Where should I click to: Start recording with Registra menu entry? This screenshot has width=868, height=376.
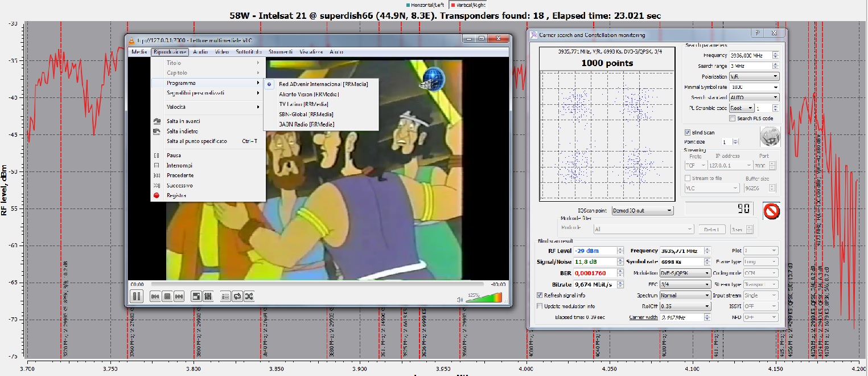pyautogui.click(x=208, y=195)
